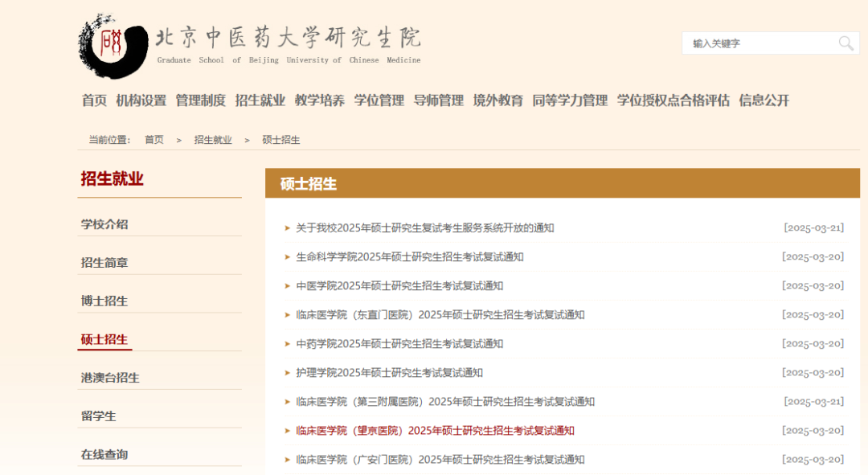
Task: Click the search magnifier icon
Action: [845, 43]
